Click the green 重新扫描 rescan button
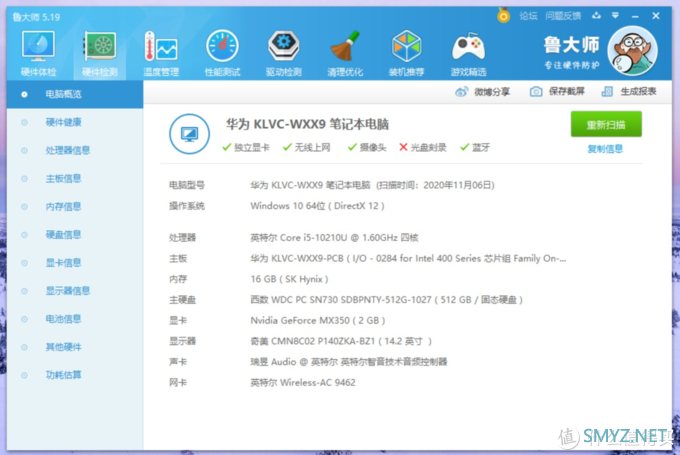Viewport: 680px width, 455px height. tap(606, 124)
